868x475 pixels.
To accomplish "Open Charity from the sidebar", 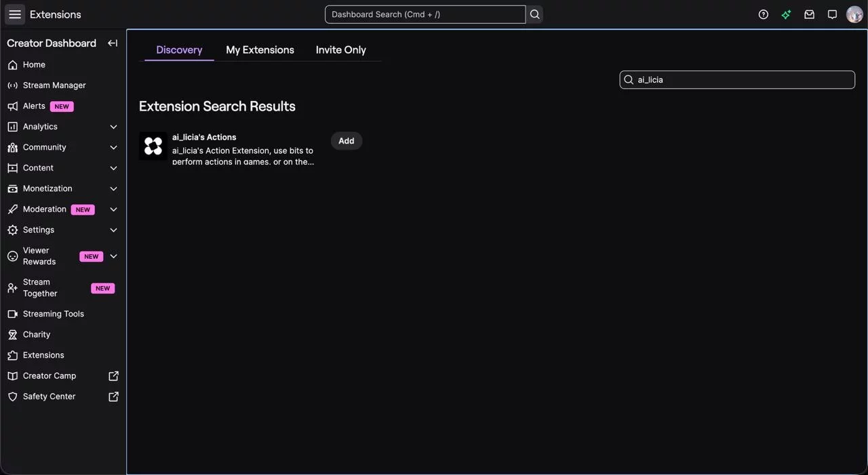I will coord(37,334).
